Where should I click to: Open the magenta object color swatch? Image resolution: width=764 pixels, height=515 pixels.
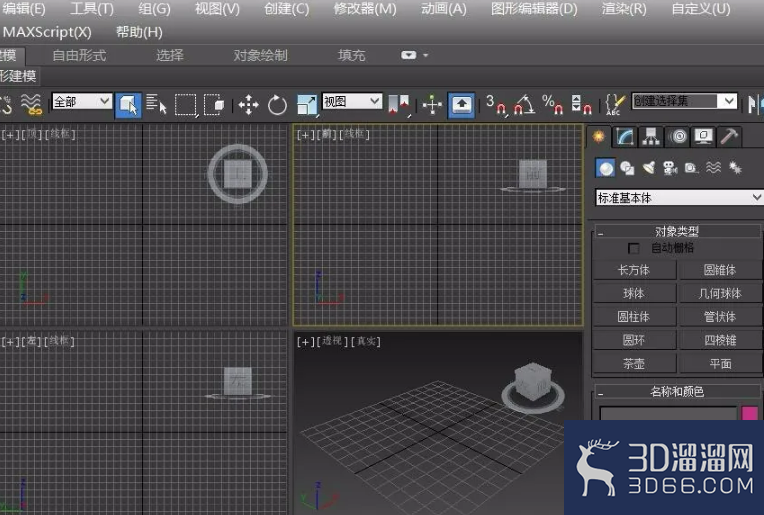(749, 413)
